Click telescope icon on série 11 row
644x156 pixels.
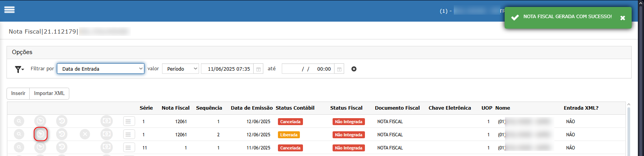[x=40, y=148]
